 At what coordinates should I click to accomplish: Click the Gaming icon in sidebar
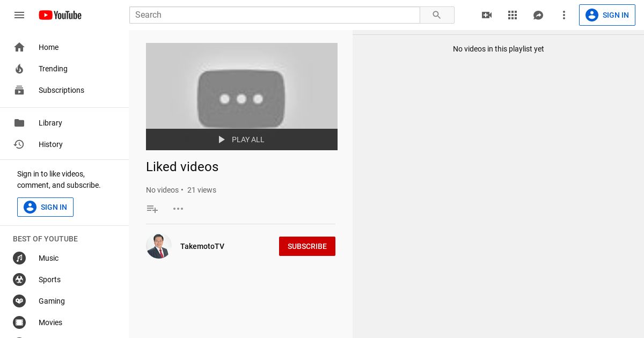(19, 301)
